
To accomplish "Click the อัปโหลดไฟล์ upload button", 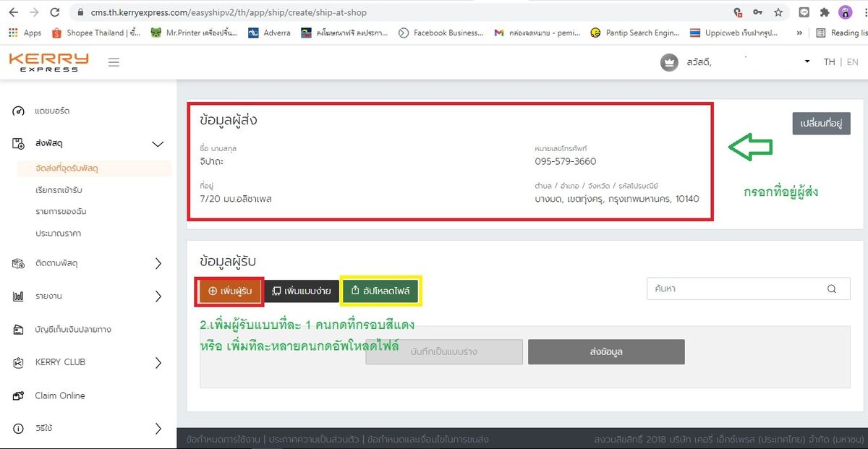I will tap(380, 291).
